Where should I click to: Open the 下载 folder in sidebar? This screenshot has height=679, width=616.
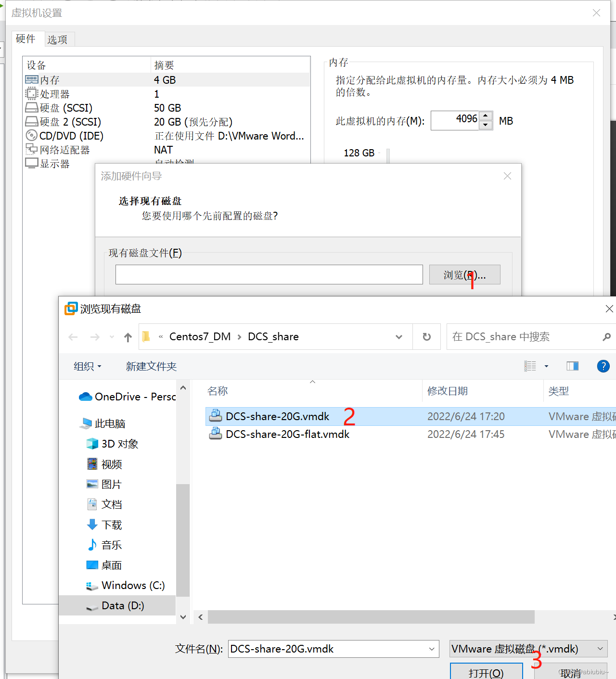104,525
